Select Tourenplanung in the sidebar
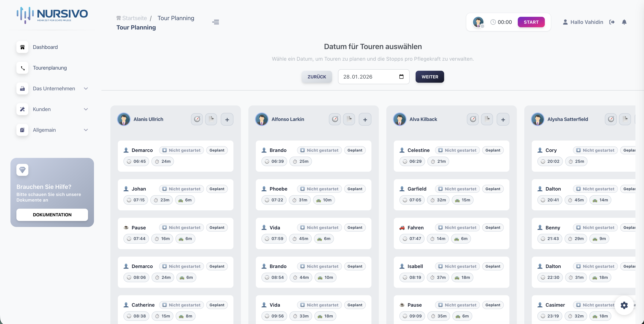The height and width of the screenshot is (324, 644). pos(50,68)
